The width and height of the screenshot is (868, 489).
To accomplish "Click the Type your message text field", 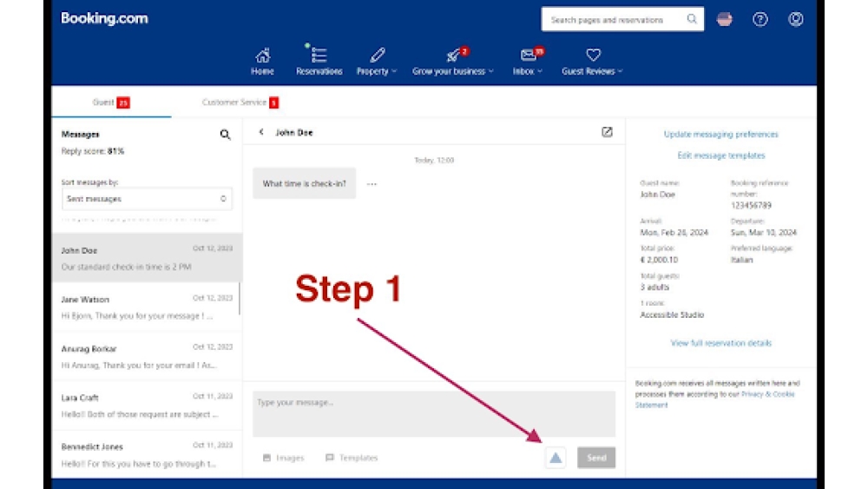I will coord(434,413).
